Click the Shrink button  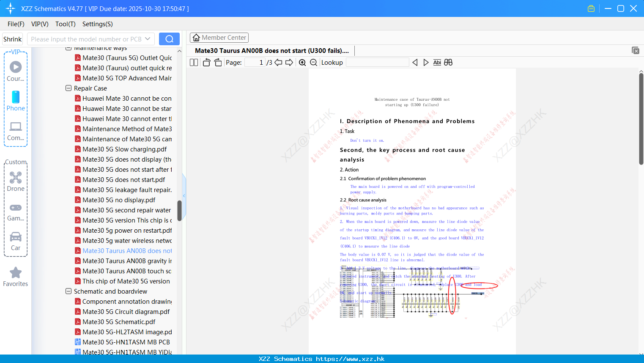(x=13, y=39)
